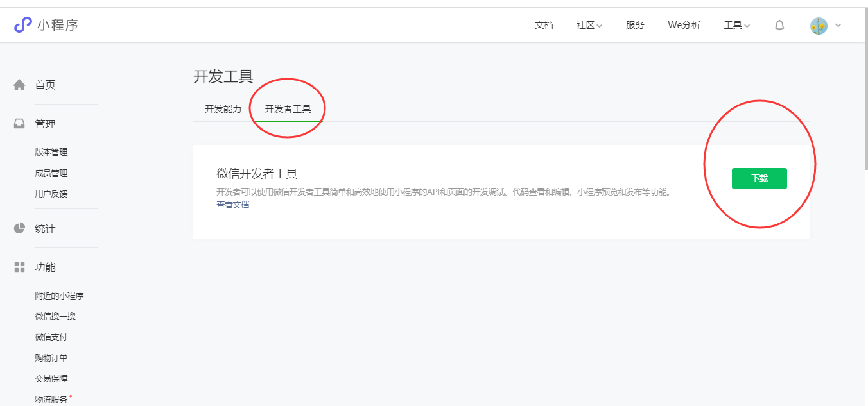This screenshot has height=406, width=868.
Task: Click the 统计 pie chart icon
Action: (19, 228)
